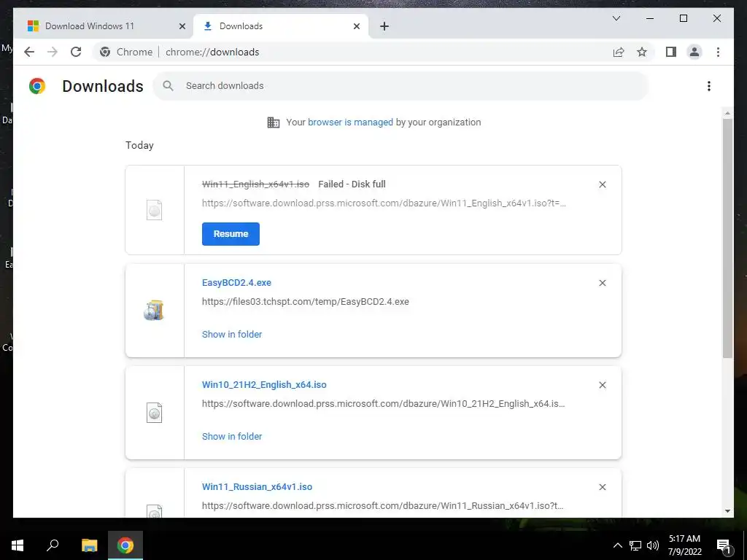Click the Chrome site info chip
The height and width of the screenshot is (560, 747).
coord(126,52)
